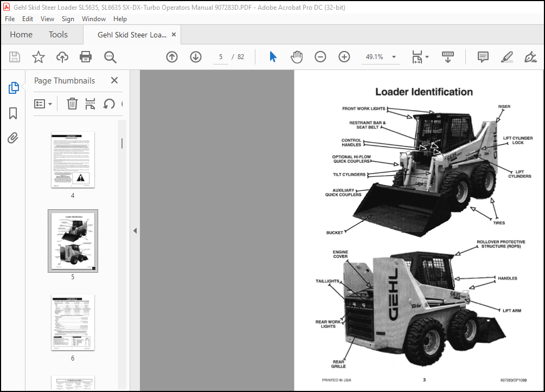Open zoom level dropdown arrow
This screenshot has width=545, height=392.
click(394, 57)
